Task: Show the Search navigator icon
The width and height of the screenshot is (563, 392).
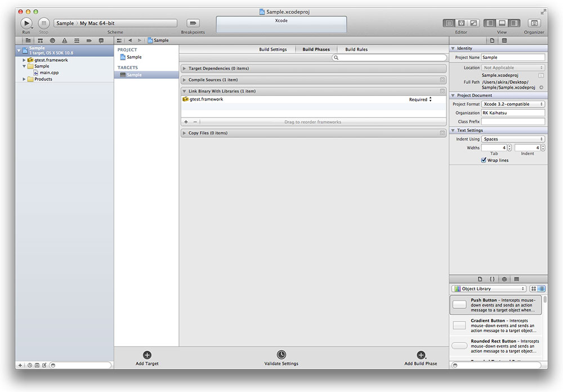Action: click(52, 40)
